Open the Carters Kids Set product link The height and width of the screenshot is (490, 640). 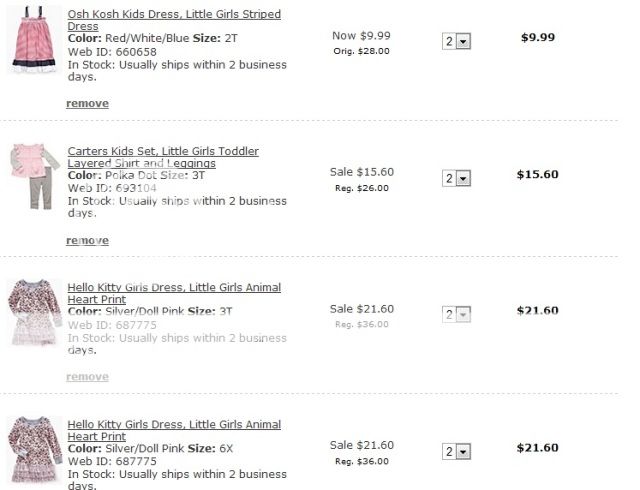point(163,151)
